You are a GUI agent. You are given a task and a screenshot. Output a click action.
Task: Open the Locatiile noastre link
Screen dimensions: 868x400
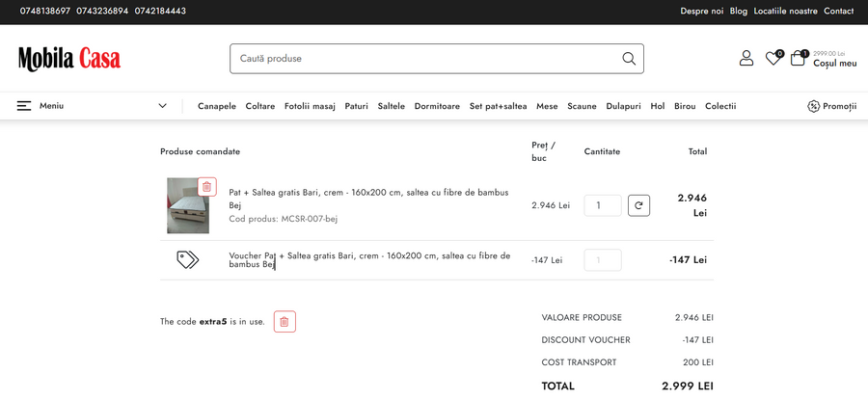click(785, 11)
